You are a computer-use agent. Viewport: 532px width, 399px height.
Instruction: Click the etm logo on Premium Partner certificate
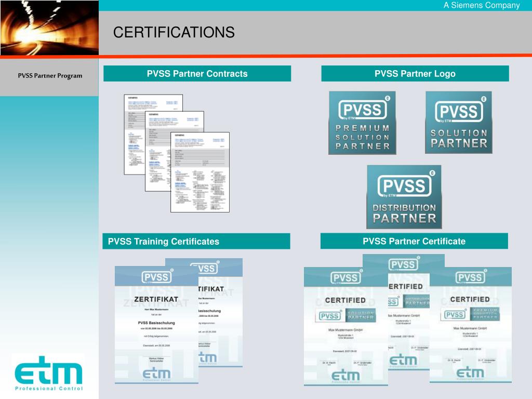click(x=470, y=373)
